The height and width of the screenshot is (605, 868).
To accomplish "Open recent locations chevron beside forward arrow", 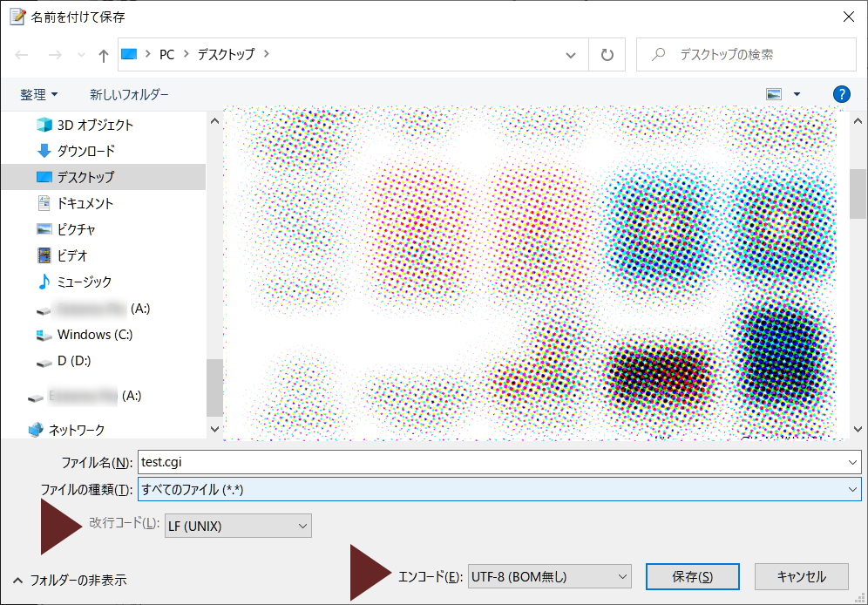I will [x=81, y=55].
